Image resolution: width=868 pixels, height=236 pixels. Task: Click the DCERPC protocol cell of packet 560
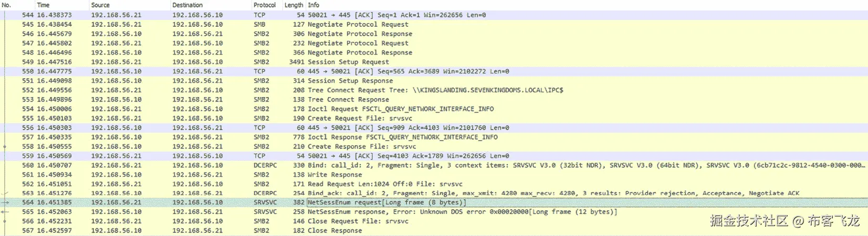(x=265, y=165)
